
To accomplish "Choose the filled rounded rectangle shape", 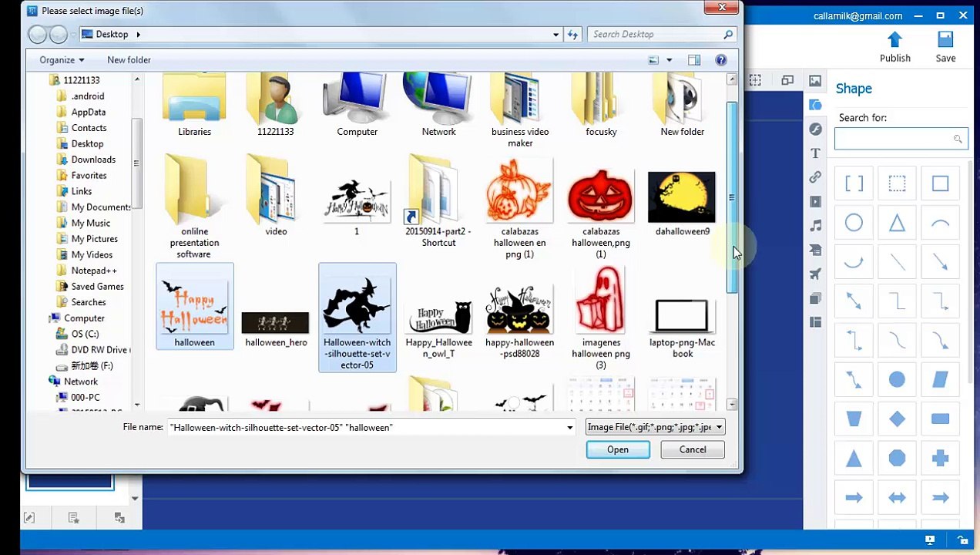I will 940,419.
